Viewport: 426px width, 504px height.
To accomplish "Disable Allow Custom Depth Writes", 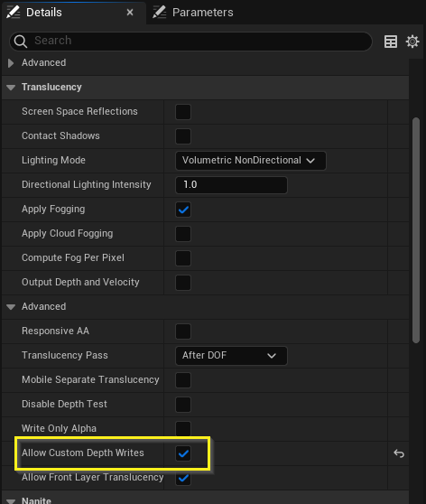I will [183, 453].
